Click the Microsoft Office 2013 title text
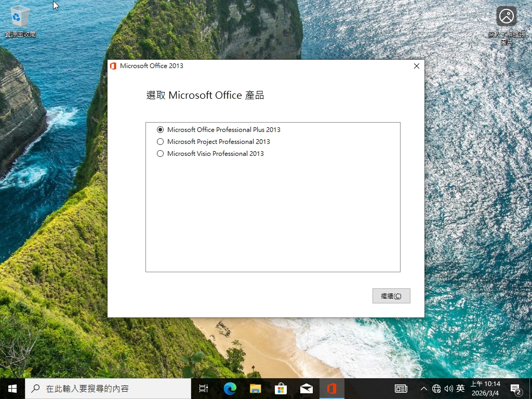This screenshot has width=532, height=399. (x=152, y=66)
